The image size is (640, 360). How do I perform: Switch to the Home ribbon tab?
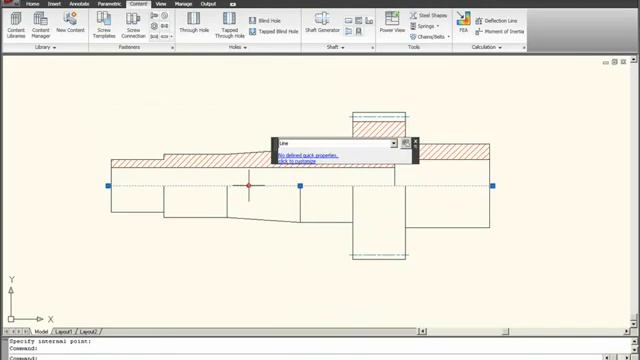point(33,4)
